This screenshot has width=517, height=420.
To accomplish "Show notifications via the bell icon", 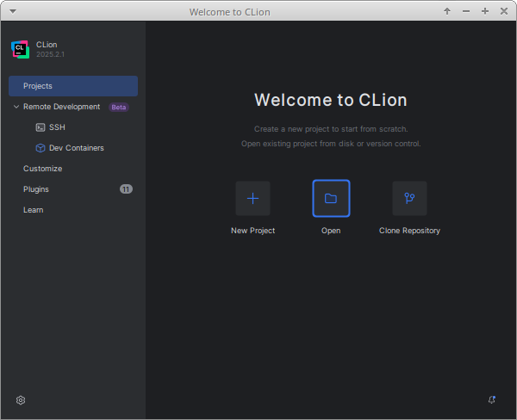I will 492,399.
